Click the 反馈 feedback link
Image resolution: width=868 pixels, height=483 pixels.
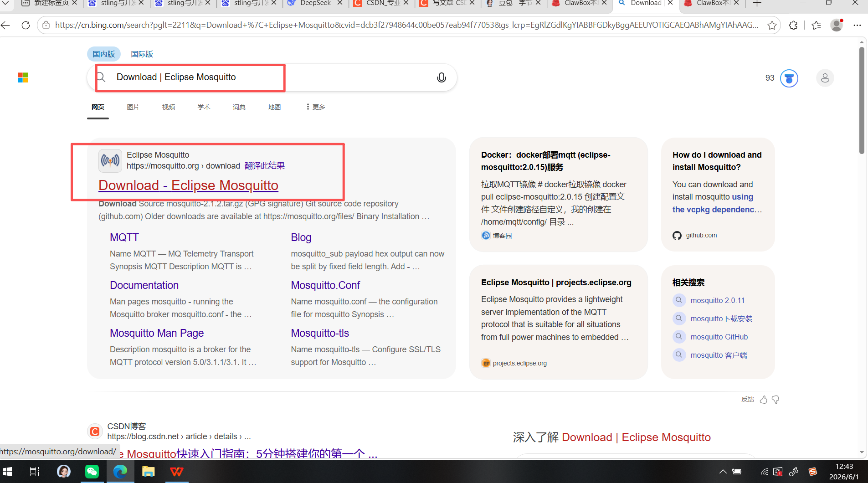coord(748,400)
